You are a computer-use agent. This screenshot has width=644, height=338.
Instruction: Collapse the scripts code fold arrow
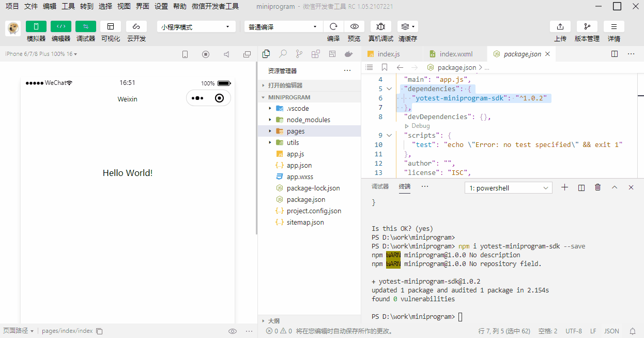(389, 136)
